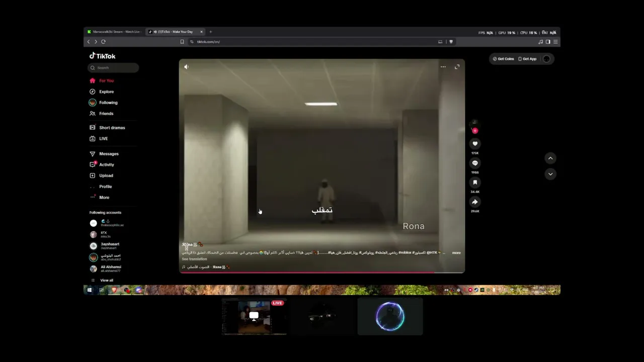This screenshot has height=362, width=644.
Task: Open the Windows Start menu
Action: coord(89,290)
